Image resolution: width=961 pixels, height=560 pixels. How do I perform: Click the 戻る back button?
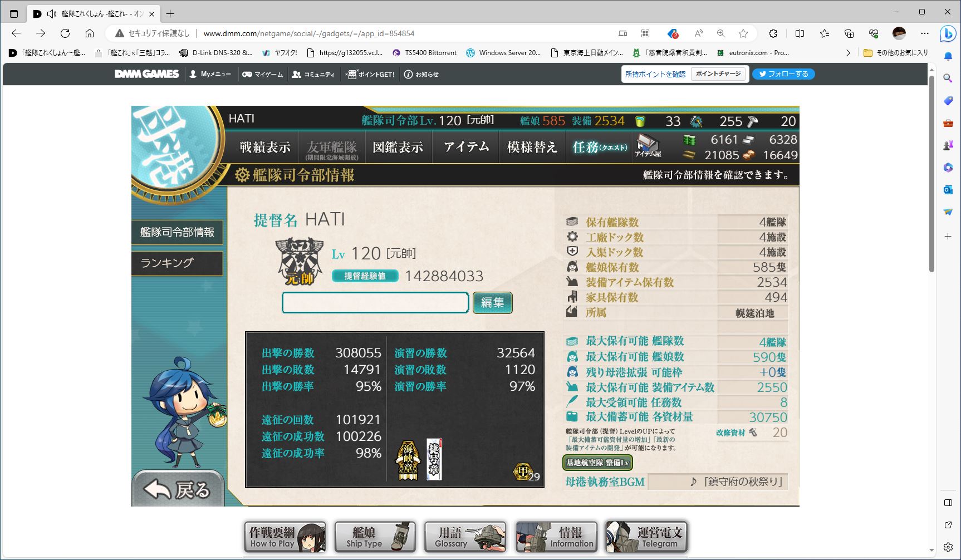[178, 489]
